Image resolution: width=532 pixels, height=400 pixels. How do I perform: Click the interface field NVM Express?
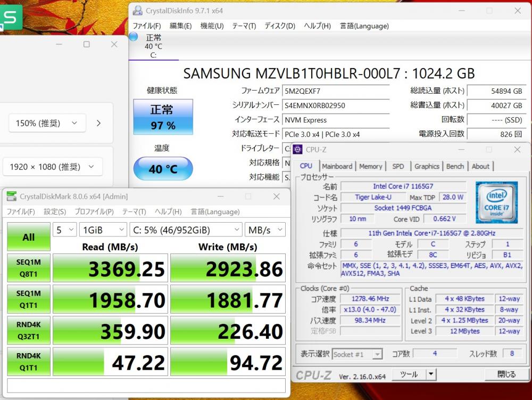point(336,120)
